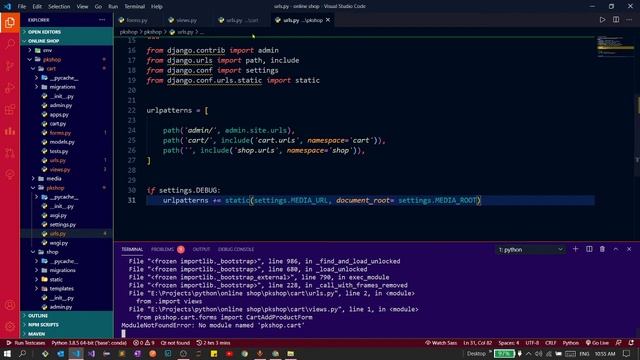This screenshot has height=360, width=640.
Task: Open the Extensions view
Action: click(x=10, y=109)
